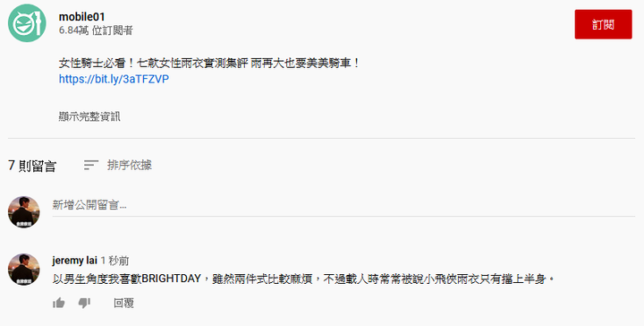This screenshot has height=326, width=644.
Task: Subscribe with the red 訂閱 button
Action: pos(603,25)
